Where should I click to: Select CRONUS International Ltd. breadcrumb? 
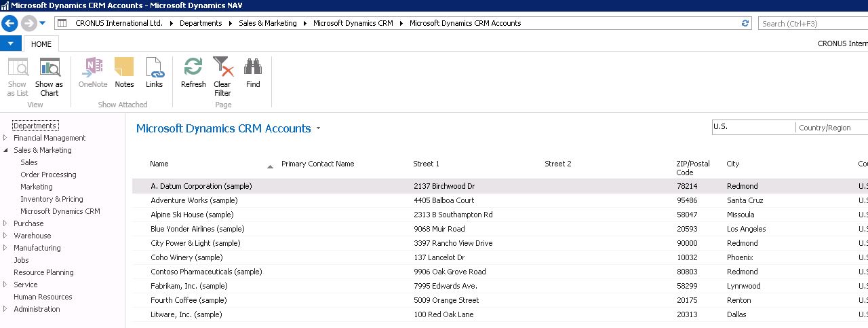119,23
